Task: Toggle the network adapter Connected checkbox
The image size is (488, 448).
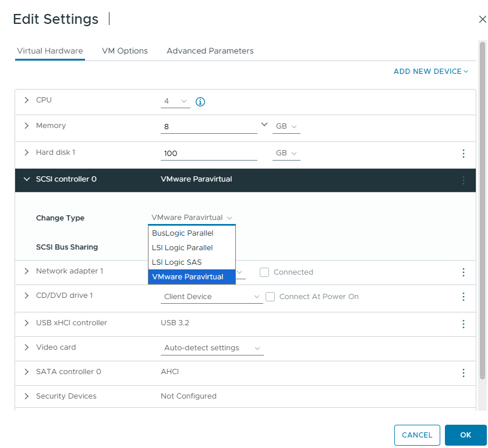Action: click(264, 272)
